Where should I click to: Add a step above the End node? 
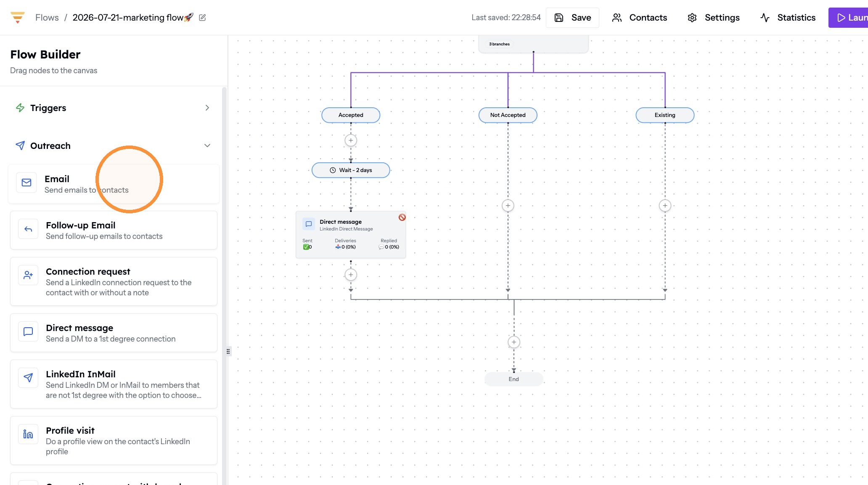(514, 342)
